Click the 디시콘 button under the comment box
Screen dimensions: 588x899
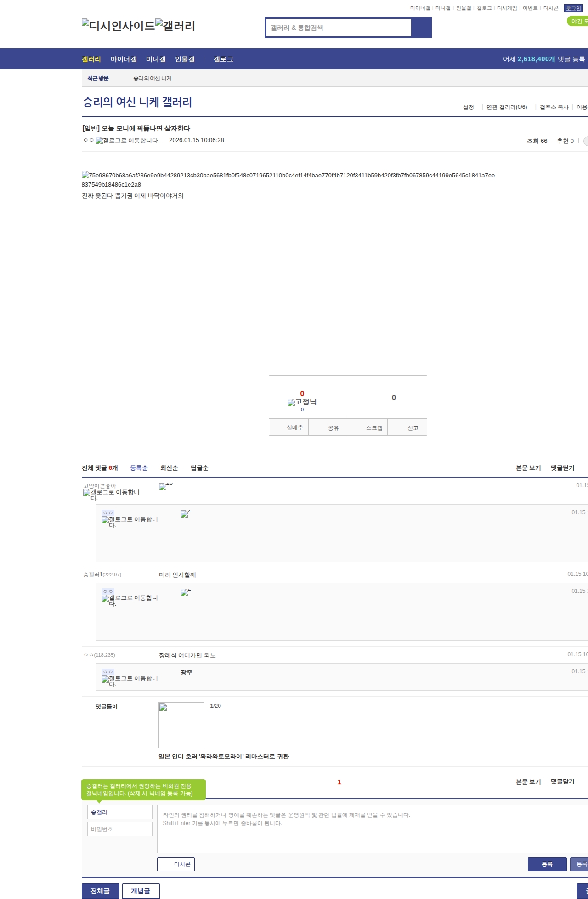point(176,864)
